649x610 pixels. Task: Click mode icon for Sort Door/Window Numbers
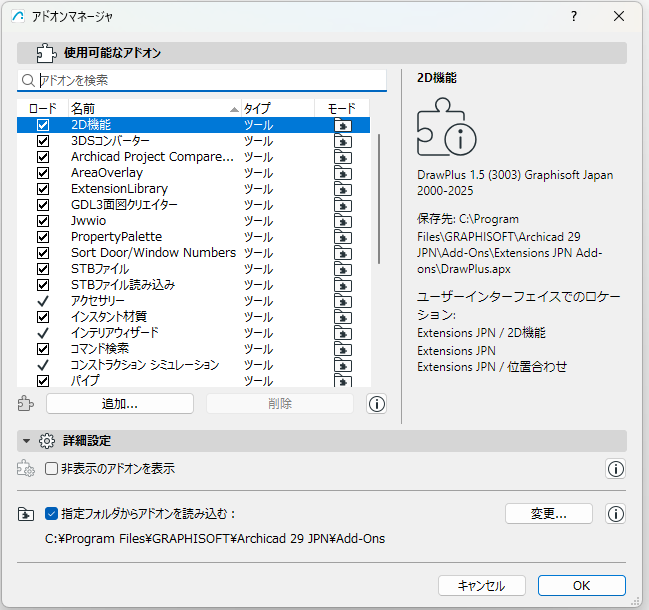pyautogui.click(x=343, y=253)
